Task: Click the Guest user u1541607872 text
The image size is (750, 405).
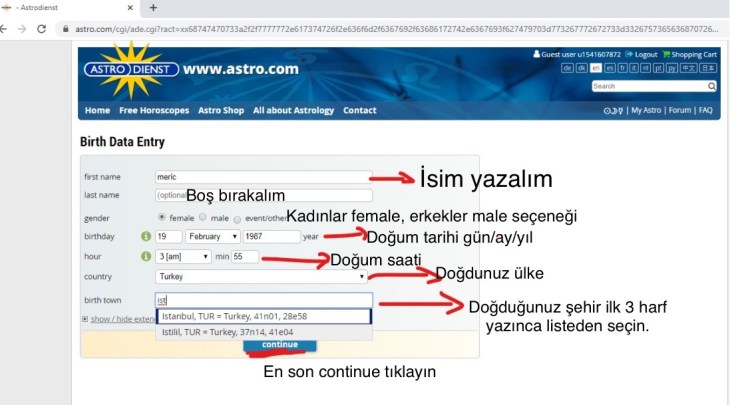Action: [581, 55]
